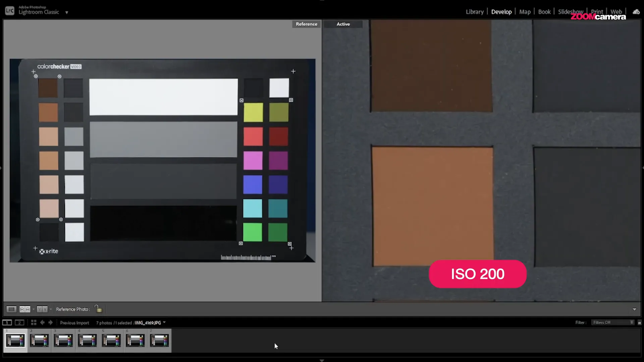Click the Lrc application logo

(10, 11)
